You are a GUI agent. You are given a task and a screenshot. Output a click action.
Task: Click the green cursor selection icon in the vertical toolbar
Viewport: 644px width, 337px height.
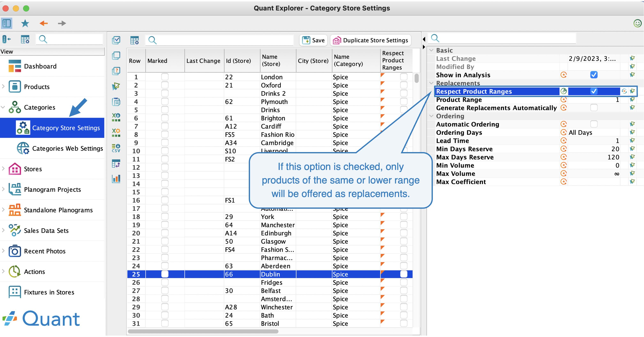(x=116, y=86)
